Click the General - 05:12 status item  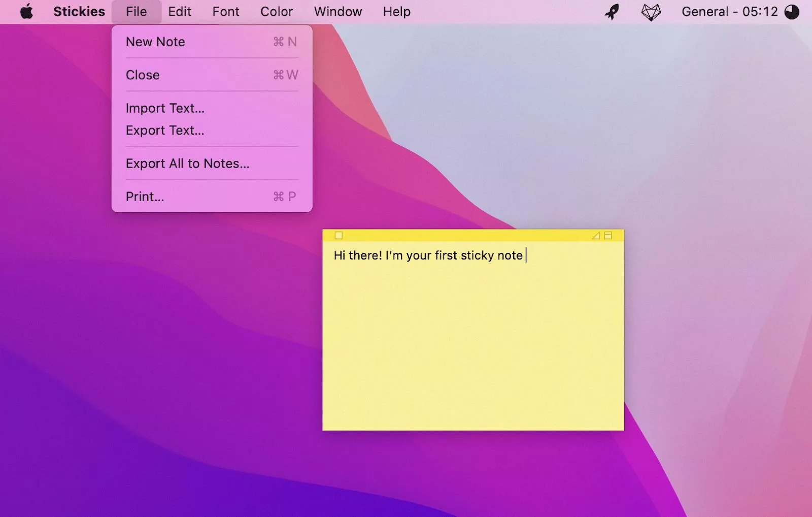(x=729, y=11)
